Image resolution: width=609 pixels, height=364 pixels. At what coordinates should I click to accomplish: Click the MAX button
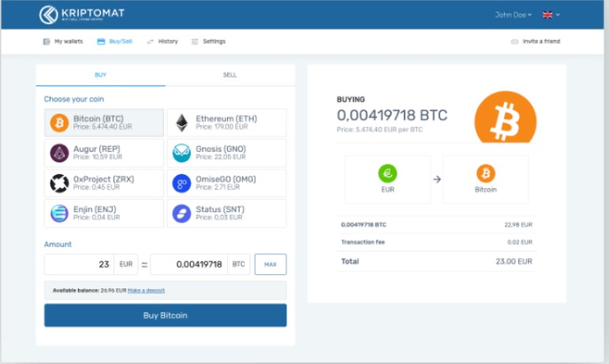(271, 264)
